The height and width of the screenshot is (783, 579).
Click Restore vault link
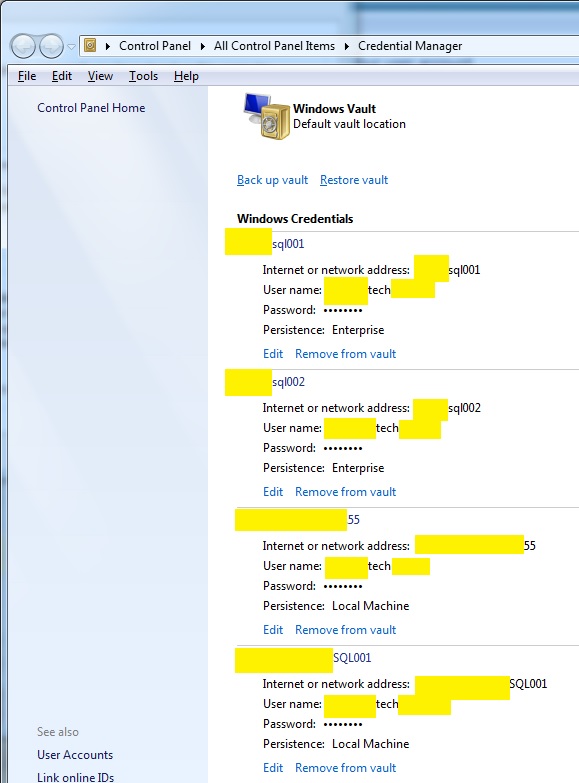click(x=354, y=180)
